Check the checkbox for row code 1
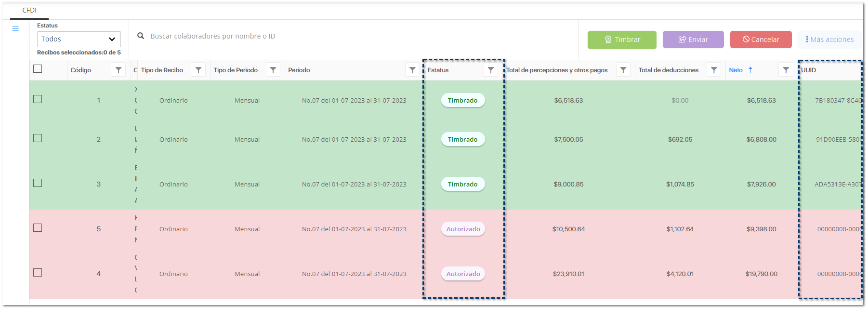 (38, 99)
